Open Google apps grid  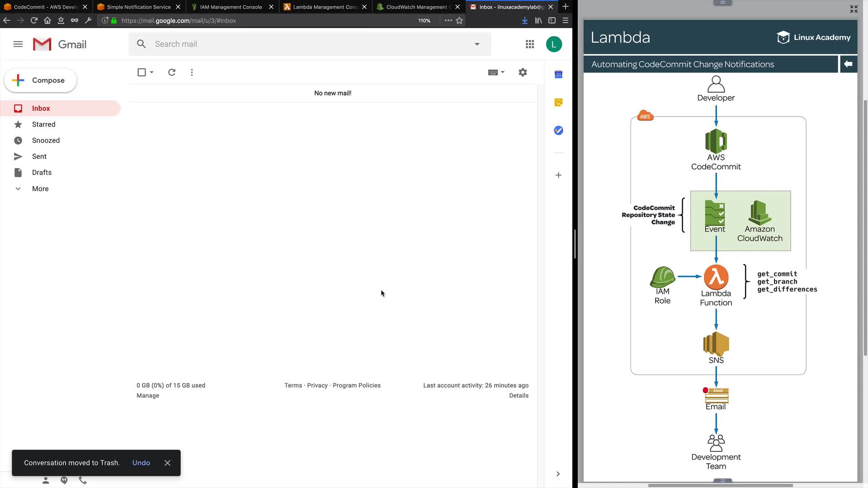[530, 44]
